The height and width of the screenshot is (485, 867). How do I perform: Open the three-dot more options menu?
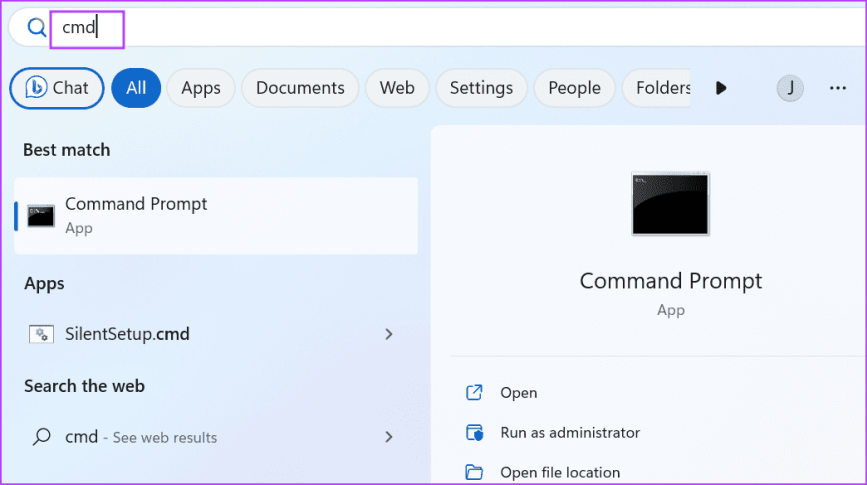838,88
